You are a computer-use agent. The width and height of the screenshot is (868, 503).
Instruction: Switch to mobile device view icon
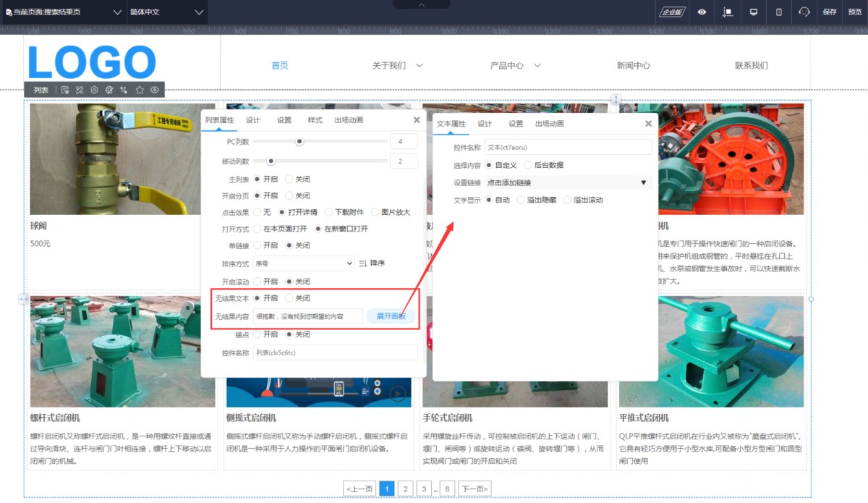click(778, 12)
